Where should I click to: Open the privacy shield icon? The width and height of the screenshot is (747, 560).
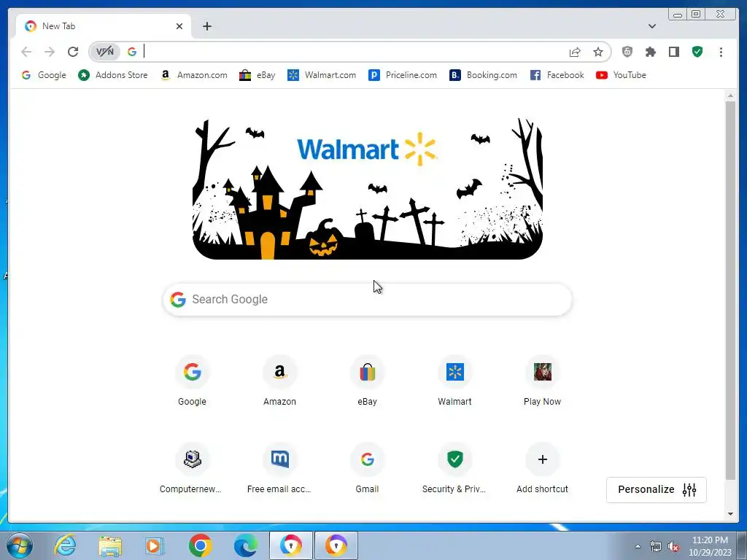point(627,52)
